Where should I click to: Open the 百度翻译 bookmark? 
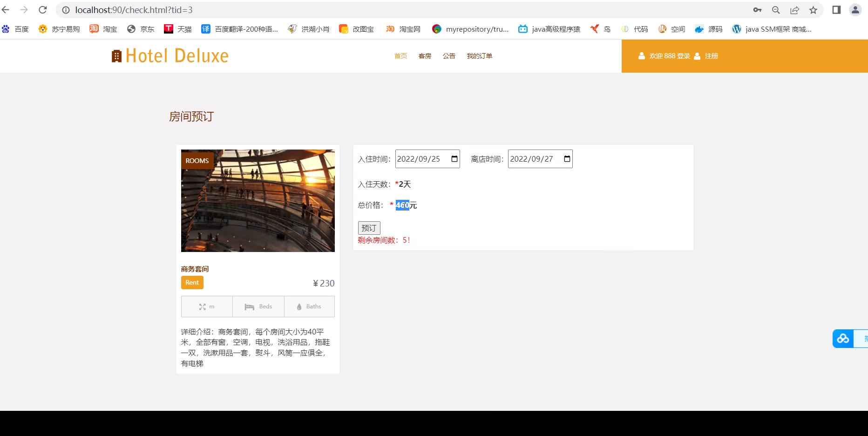240,29
